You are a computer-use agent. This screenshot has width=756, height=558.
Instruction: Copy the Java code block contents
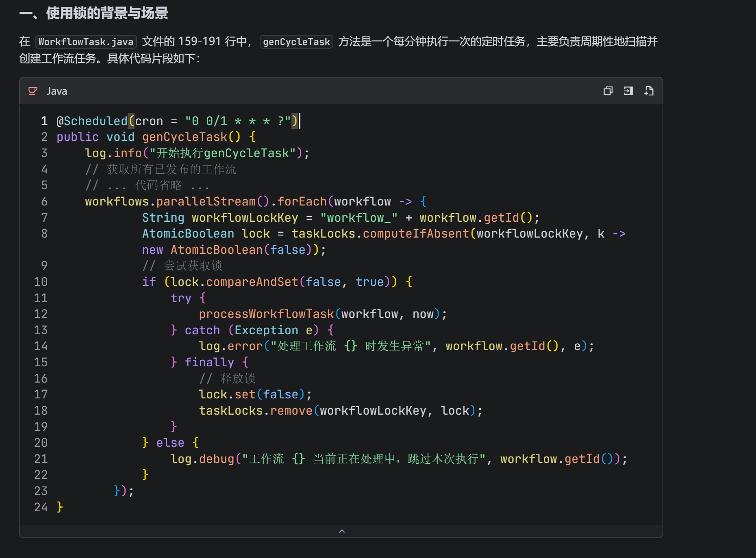608,91
